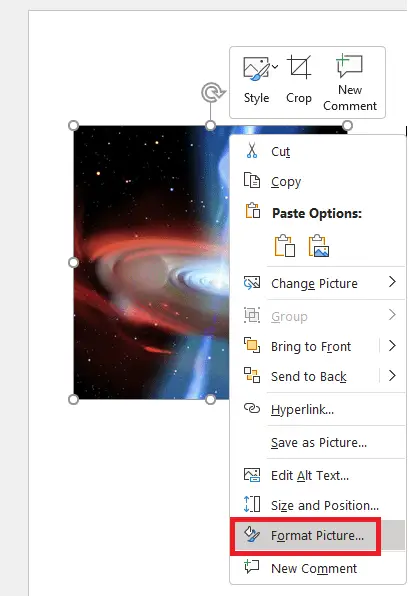The image size is (409, 596).
Task: Click the rotation handle above the picture
Action: tap(212, 92)
